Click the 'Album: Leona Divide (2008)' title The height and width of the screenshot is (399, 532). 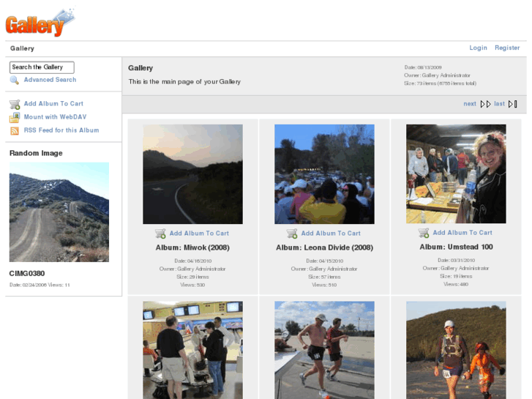tap(324, 248)
